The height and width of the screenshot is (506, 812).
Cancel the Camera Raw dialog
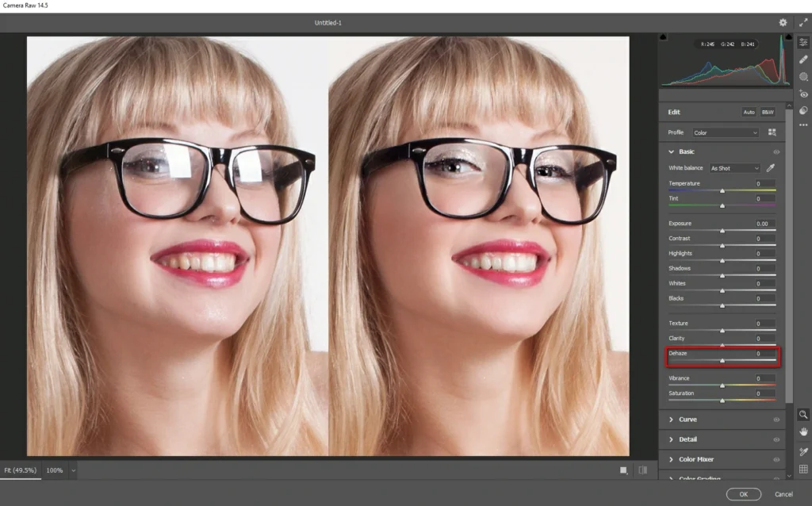[x=783, y=494]
